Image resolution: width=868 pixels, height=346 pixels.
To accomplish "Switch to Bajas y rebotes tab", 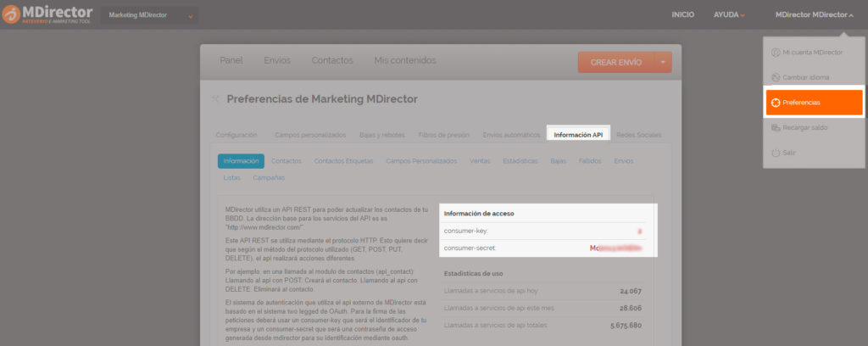I will [x=382, y=135].
